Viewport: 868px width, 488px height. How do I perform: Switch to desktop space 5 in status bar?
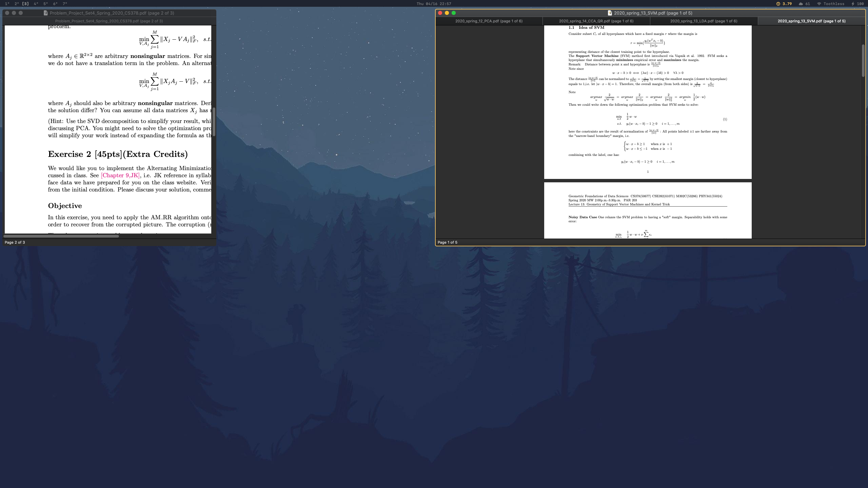[45, 4]
